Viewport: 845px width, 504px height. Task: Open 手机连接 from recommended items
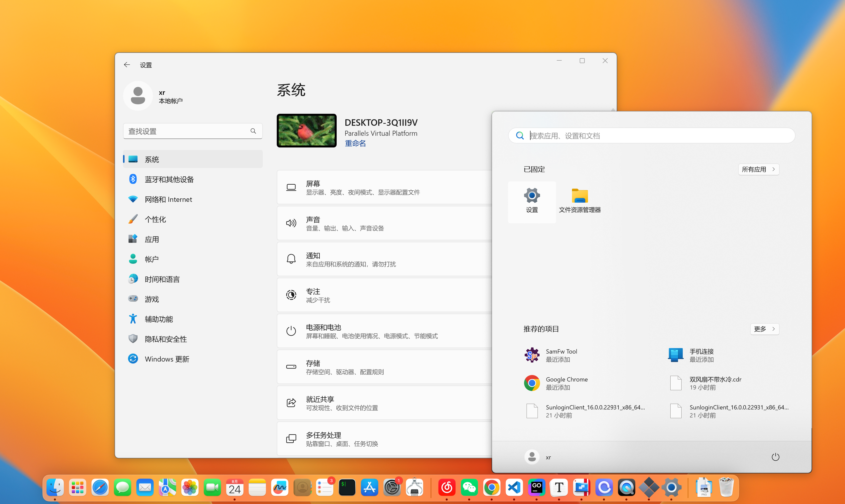[x=691, y=355]
